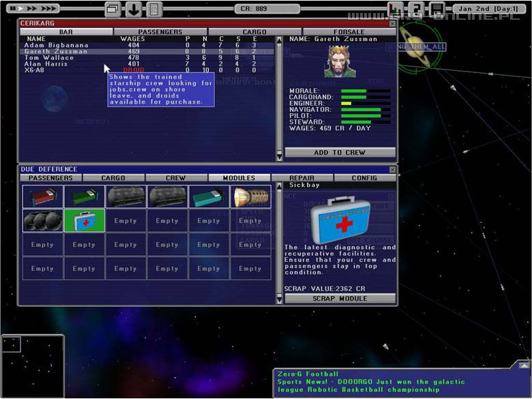Image resolution: width=532 pixels, height=399 pixels.
Task: Select the engine thruster module
Action: click(251, 196)
